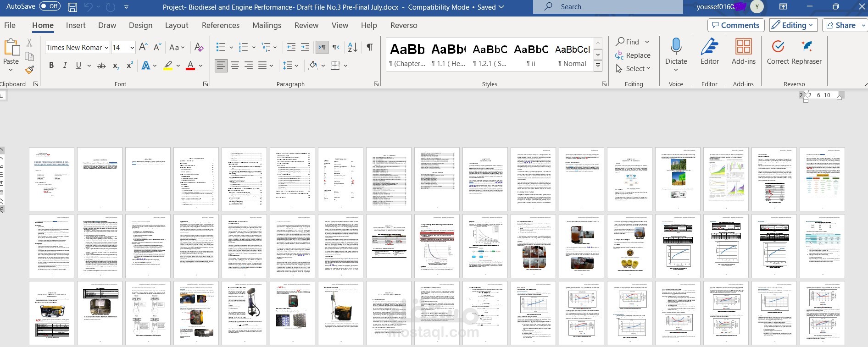This screenshot has width=868, height=347.
Task: Expand the font size dropdown
Action: (132, 48)
